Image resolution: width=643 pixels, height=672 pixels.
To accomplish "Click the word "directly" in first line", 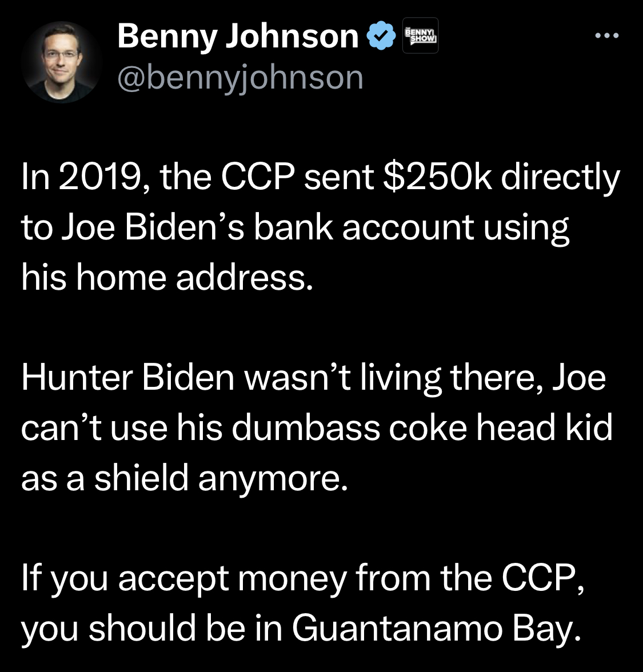I will click(x=561, y=178).
